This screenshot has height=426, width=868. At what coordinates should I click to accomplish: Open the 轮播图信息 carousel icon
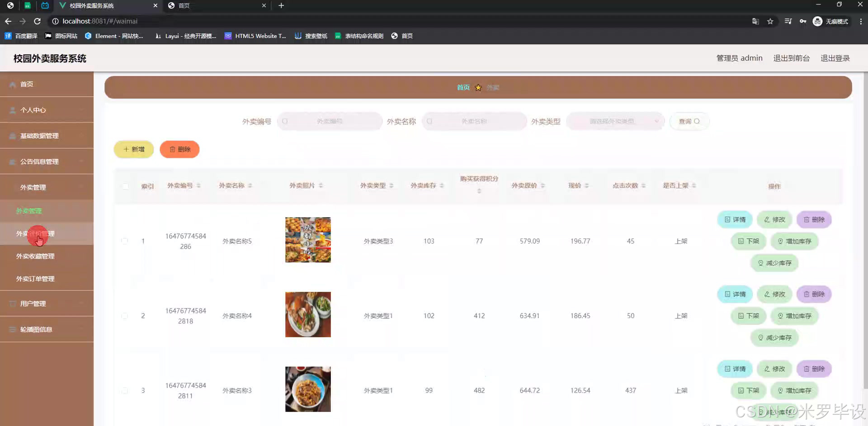(12, 329)
